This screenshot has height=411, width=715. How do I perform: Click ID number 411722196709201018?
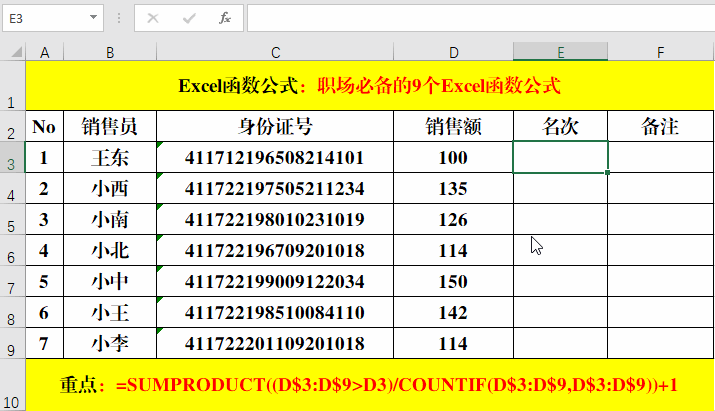275,250
